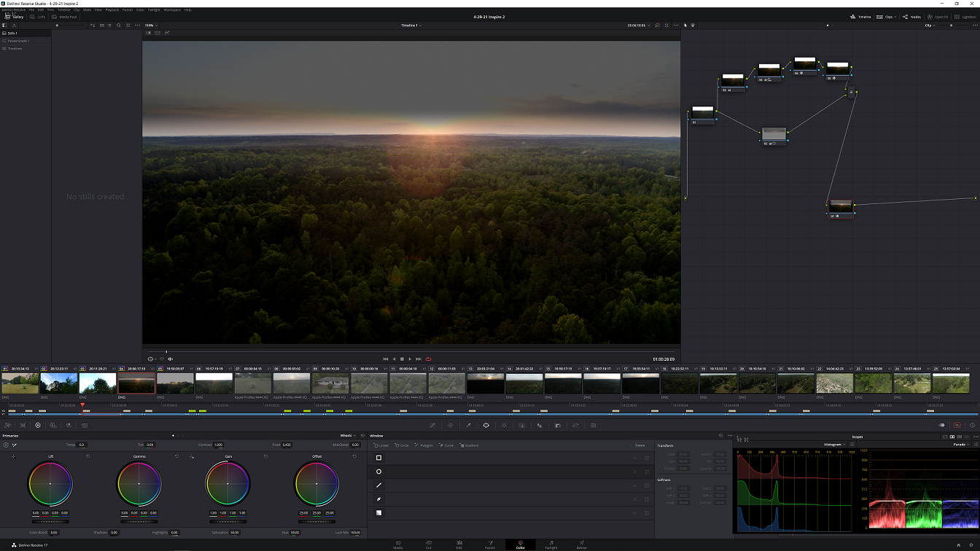Viewport: 980px width, 551px height.
Task: Enable the circle window row
Action: click(x=378, y=472)
